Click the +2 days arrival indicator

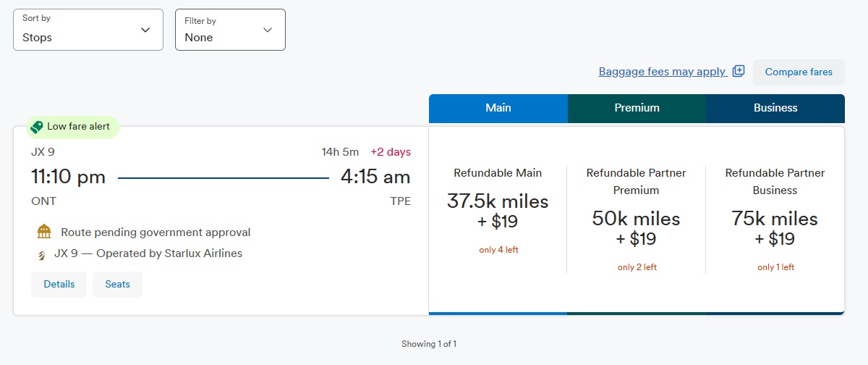391,152
